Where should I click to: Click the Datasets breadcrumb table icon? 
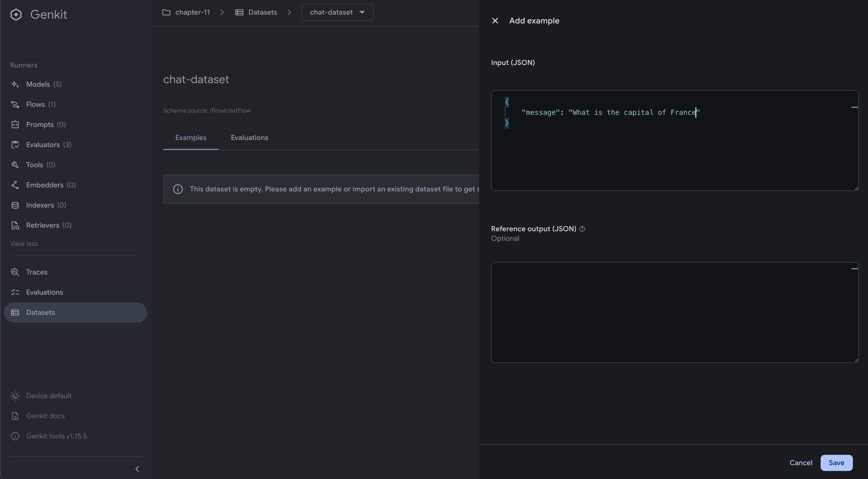tap(239, 12)
